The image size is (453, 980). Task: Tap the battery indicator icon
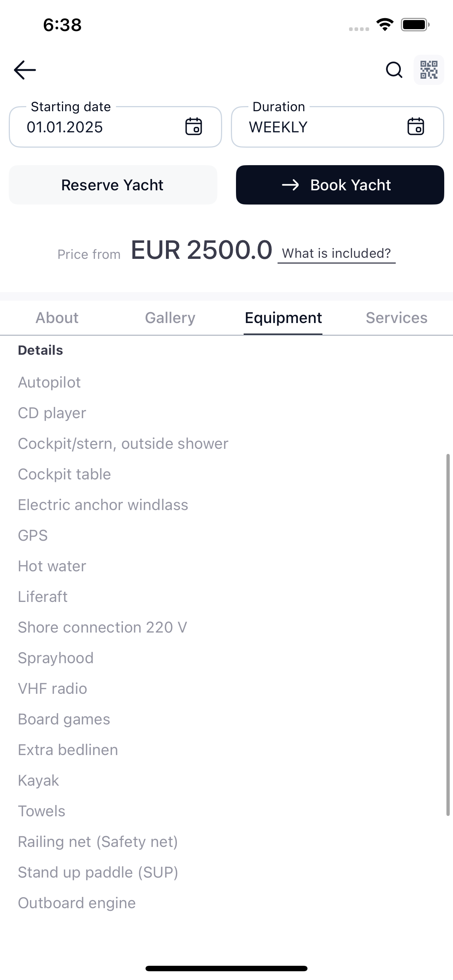pyautogui.click(x=415, y=25)
